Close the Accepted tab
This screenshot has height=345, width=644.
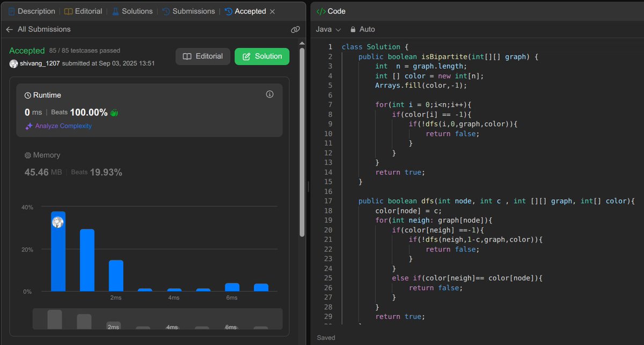272,11
